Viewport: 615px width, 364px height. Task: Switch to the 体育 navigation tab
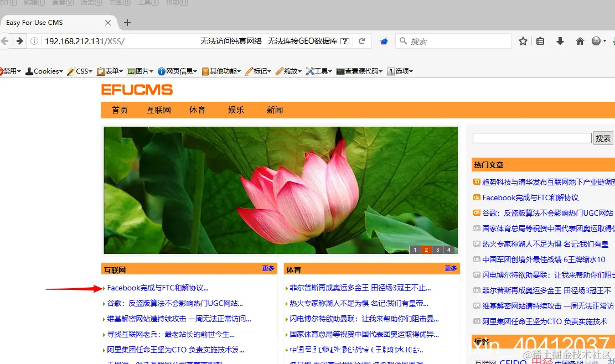coord(197,110)
